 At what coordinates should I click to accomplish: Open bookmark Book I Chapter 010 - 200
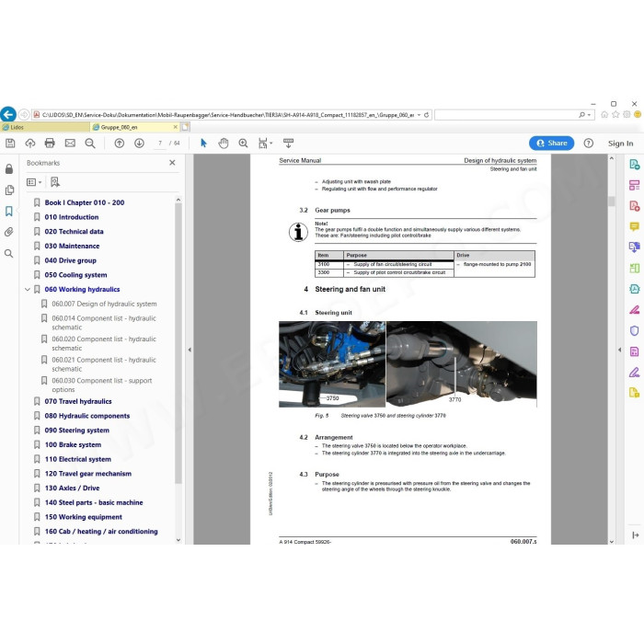pos(85,202)
